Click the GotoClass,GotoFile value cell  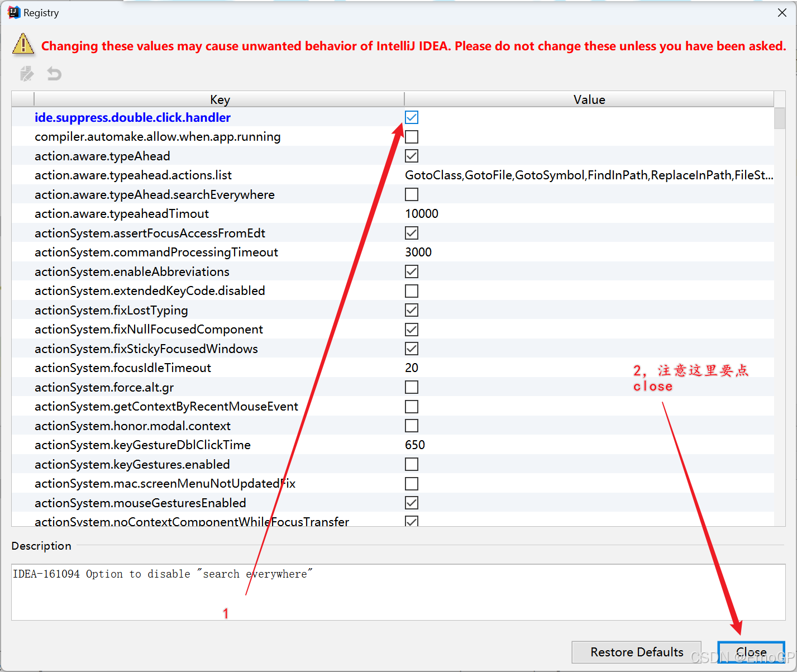click(589, 175)
